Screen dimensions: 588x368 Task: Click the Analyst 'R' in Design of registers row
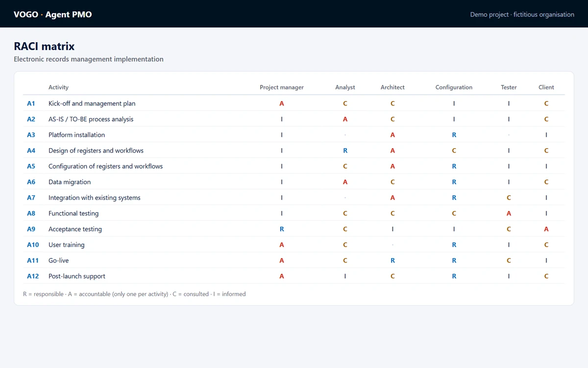tap(345, 151)
